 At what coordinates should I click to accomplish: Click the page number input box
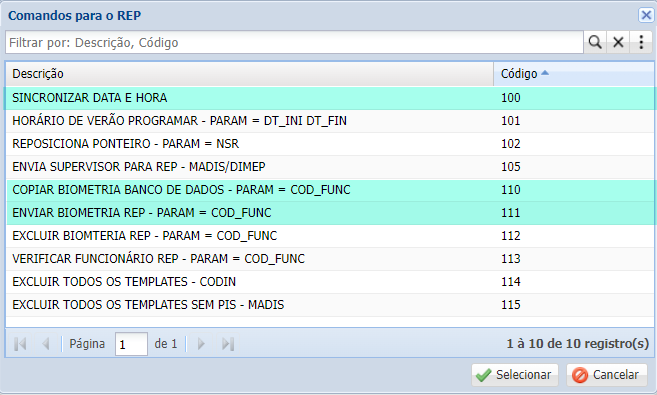pyautogui.click(x=131, y=344)
